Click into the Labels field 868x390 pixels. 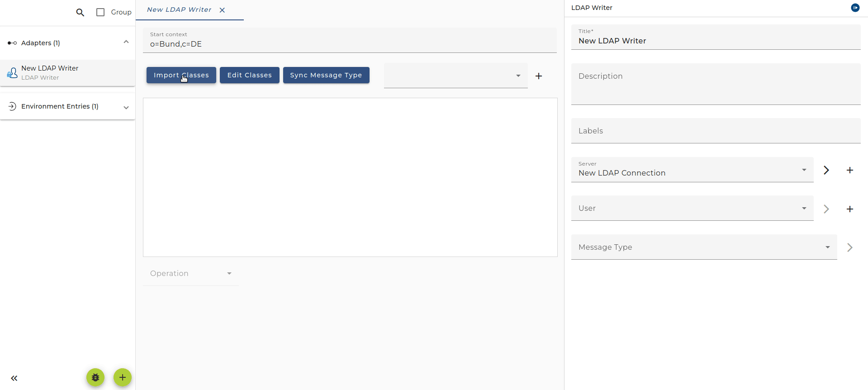[x=716, y=131]
